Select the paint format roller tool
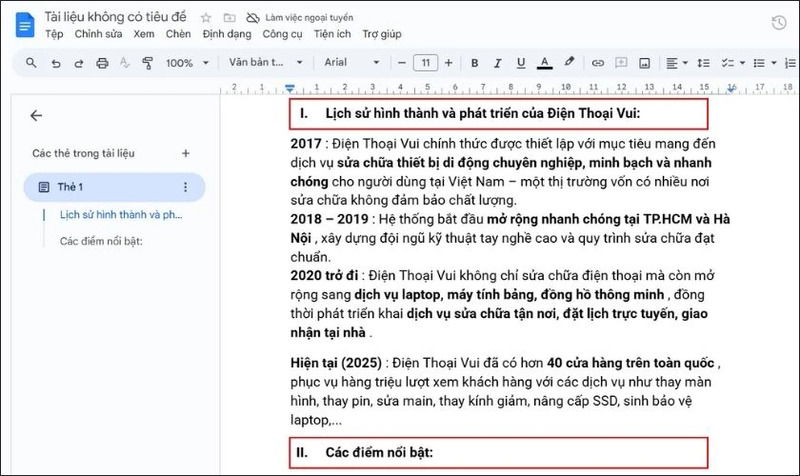The height and width of the screenshot is (476, 800). click(x=148, y=63)
